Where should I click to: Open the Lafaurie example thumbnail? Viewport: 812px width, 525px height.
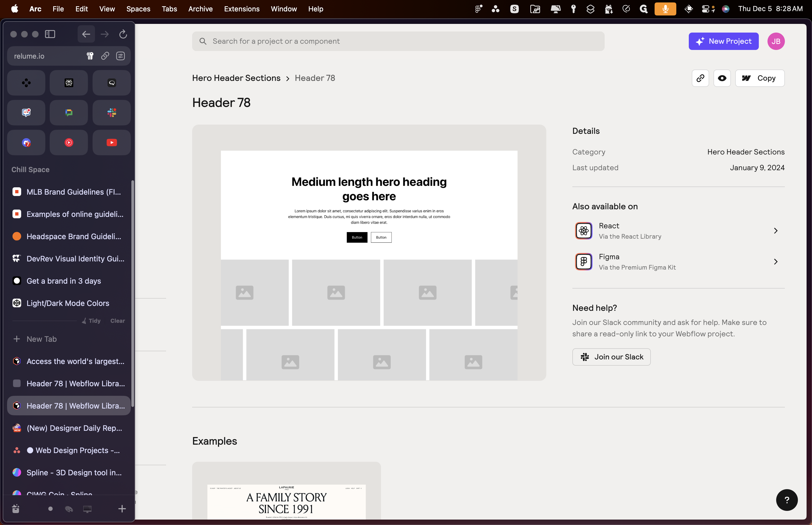[x=286, y=491]
